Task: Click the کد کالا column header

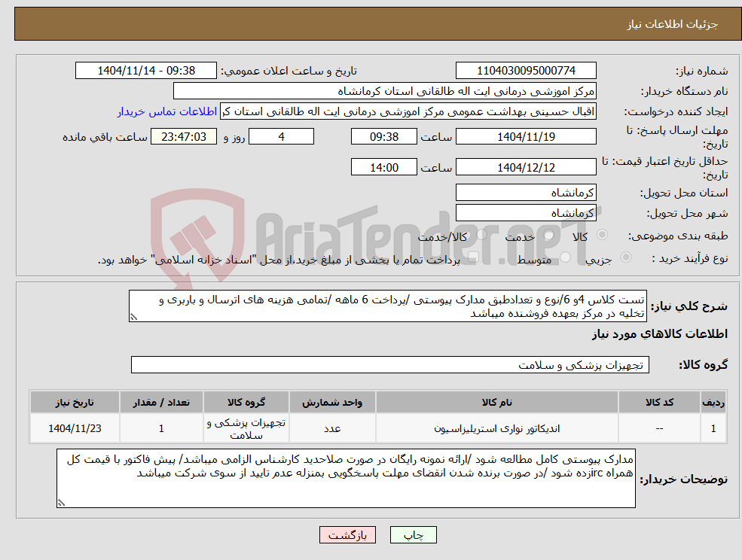Action: 659,403
